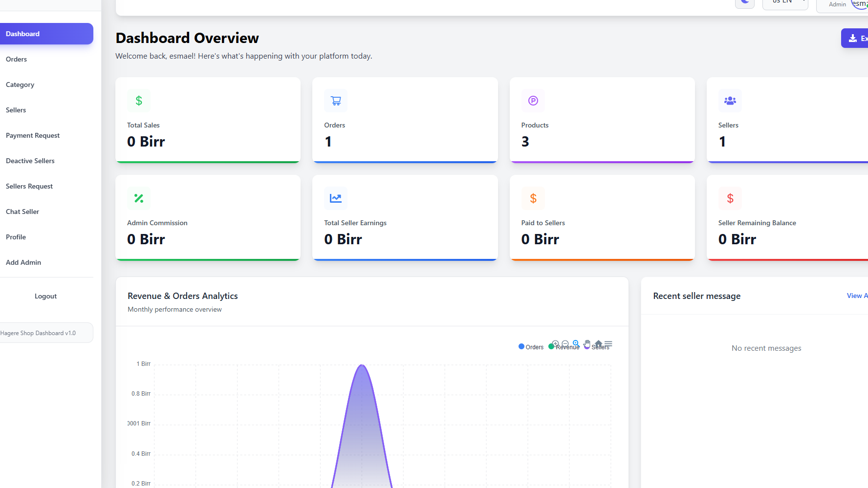Click the Products count card

tap(602, 120)
